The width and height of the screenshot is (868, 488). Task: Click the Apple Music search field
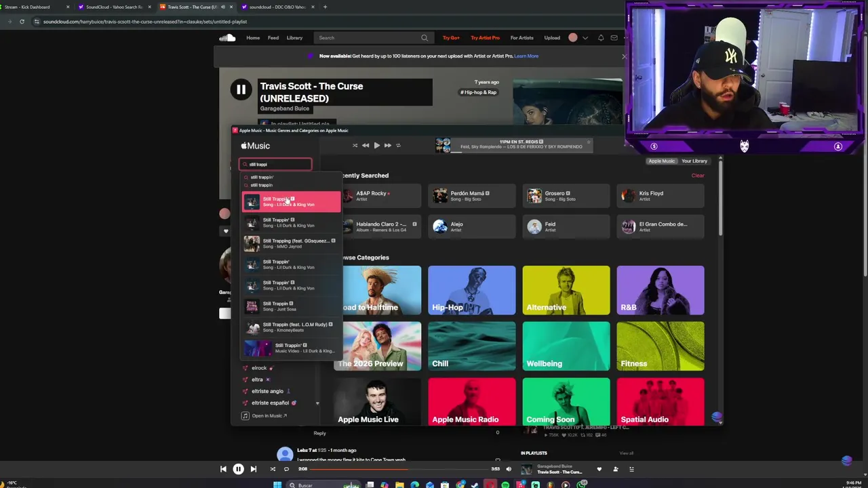click(275, 164)
